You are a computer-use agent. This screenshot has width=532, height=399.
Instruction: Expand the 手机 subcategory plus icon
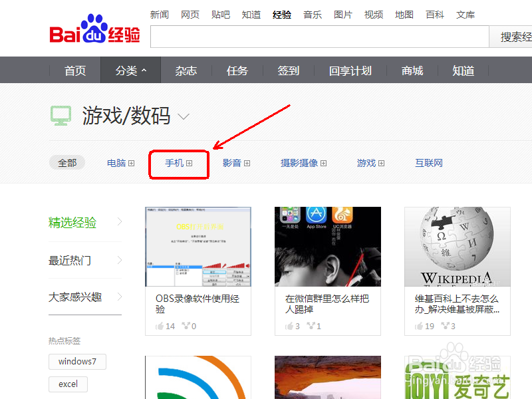[190, 164]
